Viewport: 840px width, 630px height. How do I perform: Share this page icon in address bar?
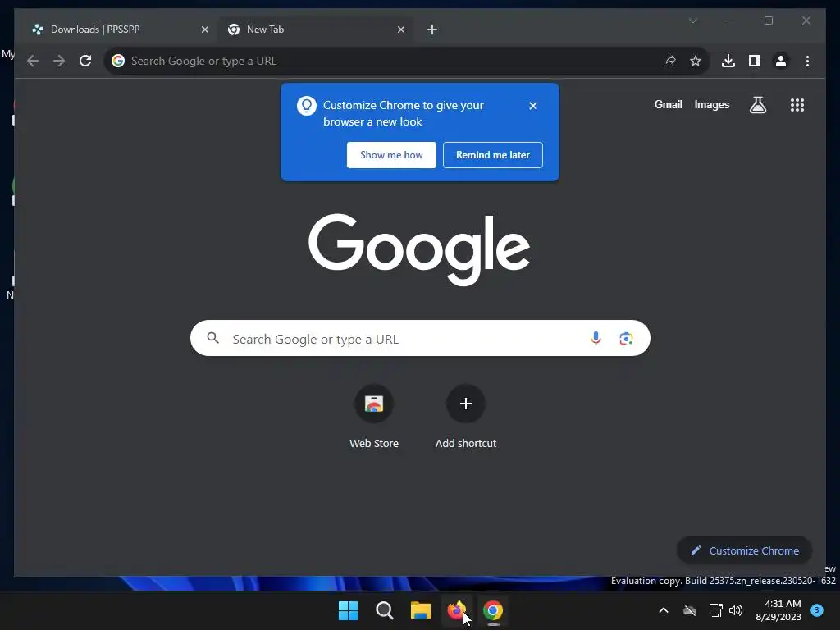(x=669, y=61)
